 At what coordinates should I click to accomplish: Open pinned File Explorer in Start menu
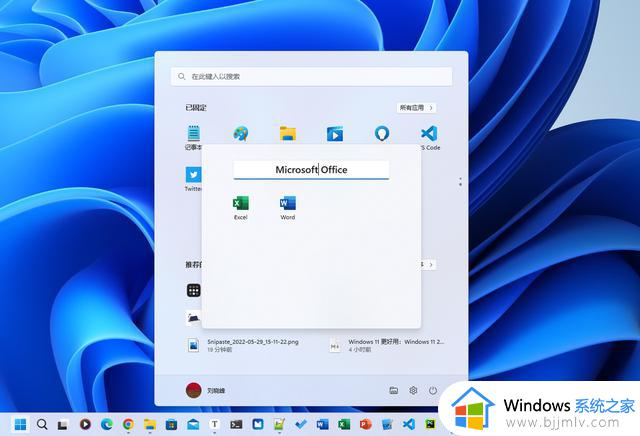288,134
